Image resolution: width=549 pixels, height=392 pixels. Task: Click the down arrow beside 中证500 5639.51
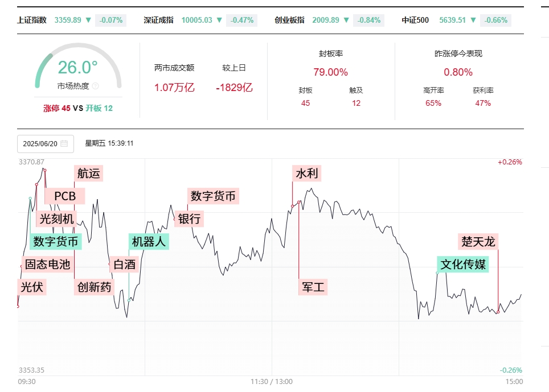pyautogui.click(x=473, y=20)
